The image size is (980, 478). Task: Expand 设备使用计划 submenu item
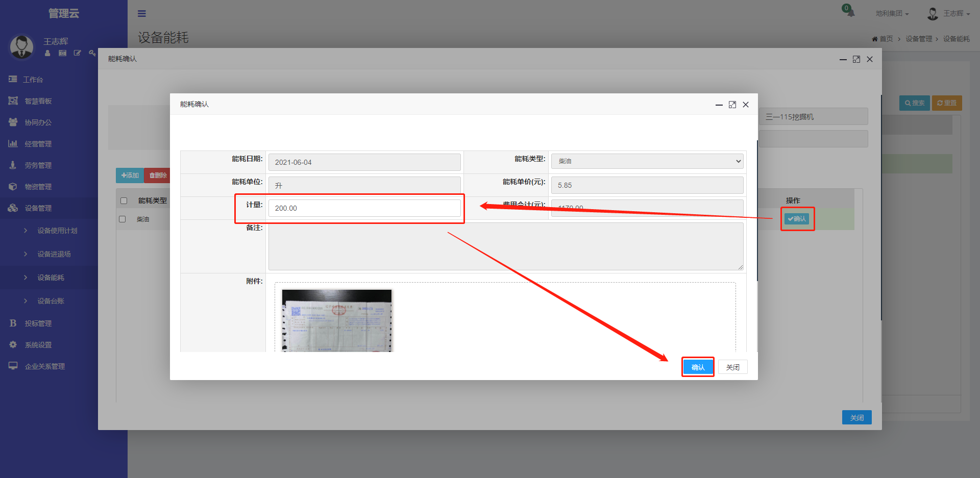[57, 231]
